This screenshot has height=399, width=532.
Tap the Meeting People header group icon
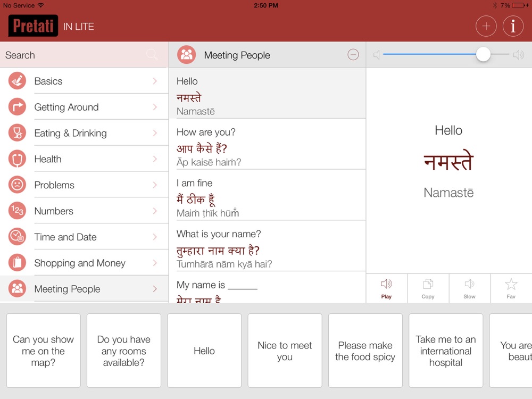coord(186,55)
